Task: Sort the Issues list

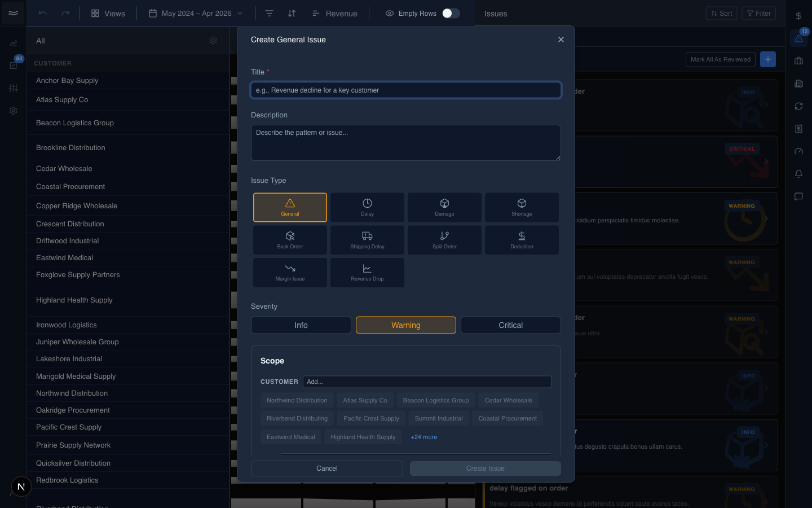Action: click(721, 13)
